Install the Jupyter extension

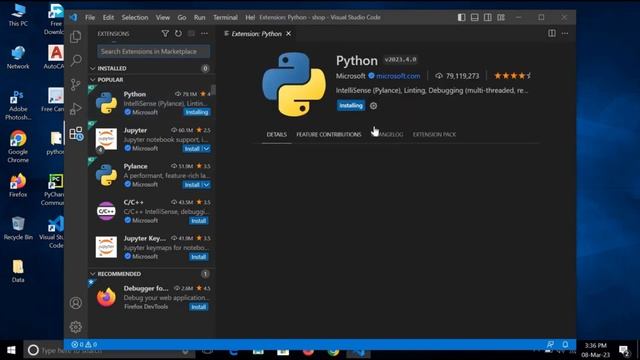pos(192,149)
